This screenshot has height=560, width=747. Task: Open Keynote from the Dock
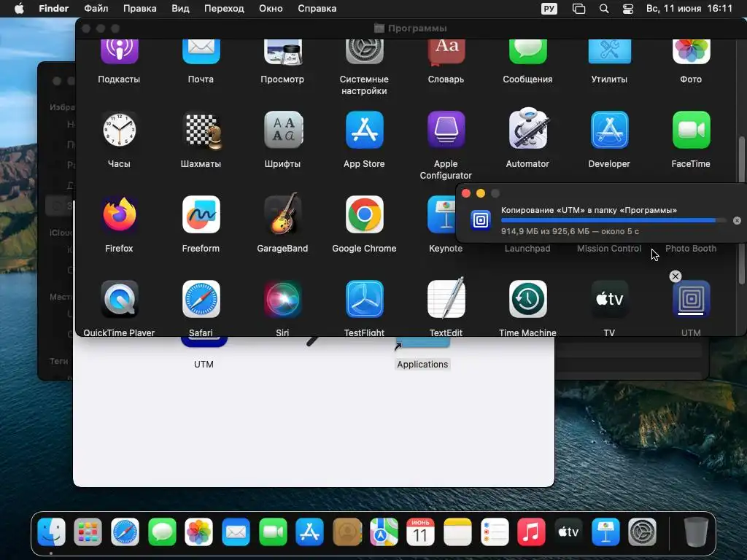pyautogui.click(x=605, y=532)
